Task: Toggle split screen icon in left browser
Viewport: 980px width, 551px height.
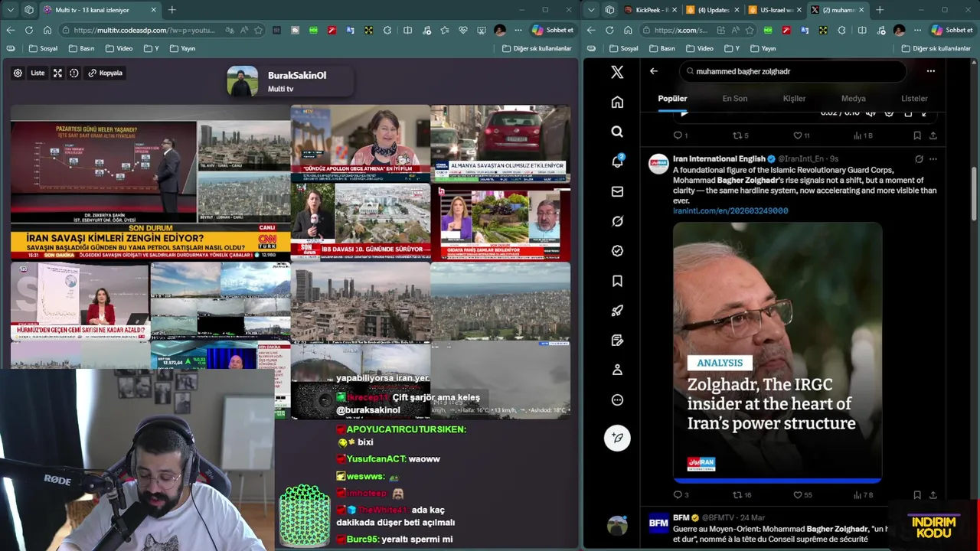Action: point(408,30)
